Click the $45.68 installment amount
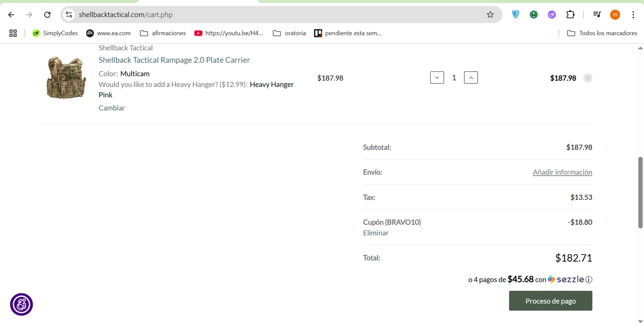 coord(520,279)
